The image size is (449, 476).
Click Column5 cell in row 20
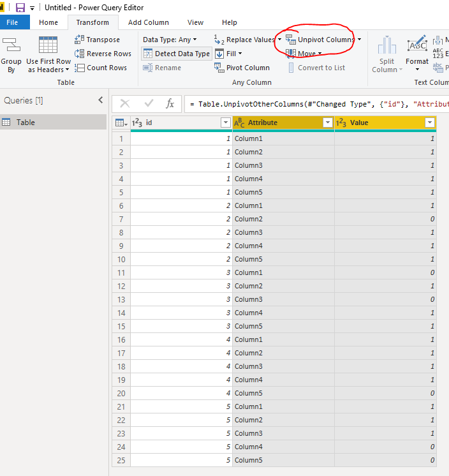coord(283,393)
